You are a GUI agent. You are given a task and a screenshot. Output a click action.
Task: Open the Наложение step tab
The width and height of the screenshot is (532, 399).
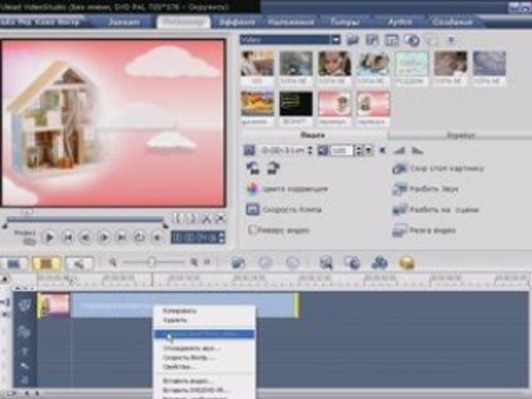291,22
